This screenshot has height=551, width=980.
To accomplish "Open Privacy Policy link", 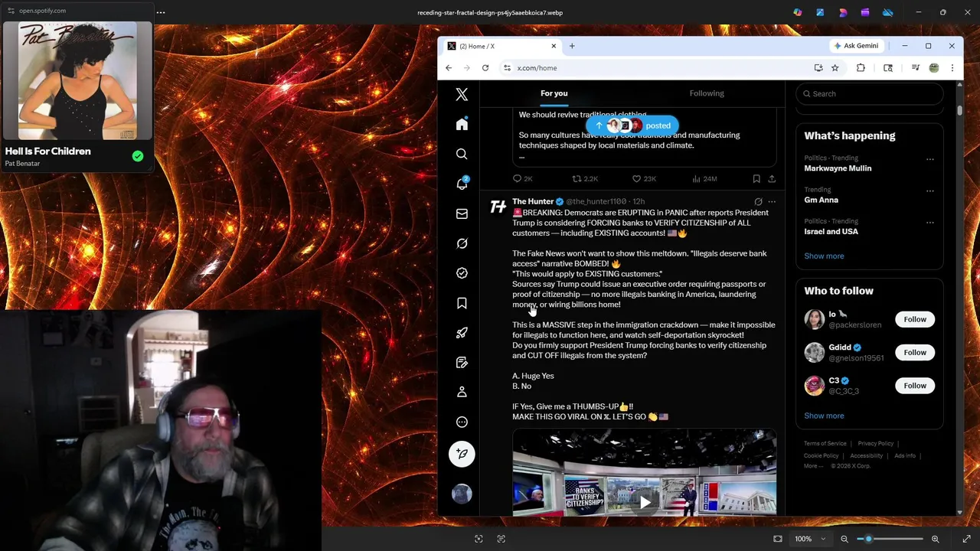I will click(875, 444).
